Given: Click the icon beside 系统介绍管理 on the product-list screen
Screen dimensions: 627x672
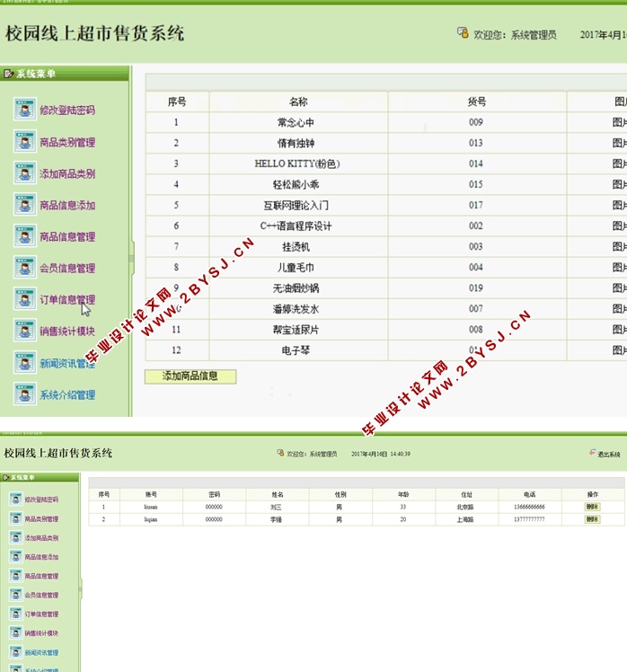Looking at the screenshot, I should coord(25,393).
